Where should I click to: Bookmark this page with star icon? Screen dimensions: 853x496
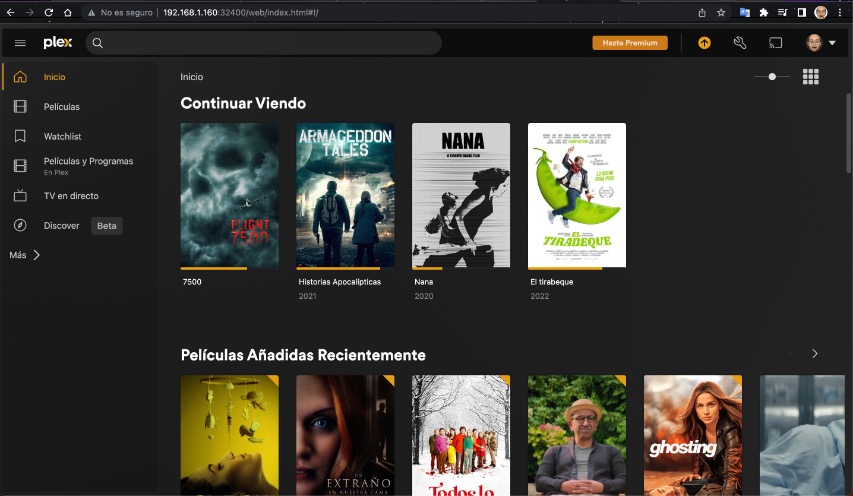(721, 13)
